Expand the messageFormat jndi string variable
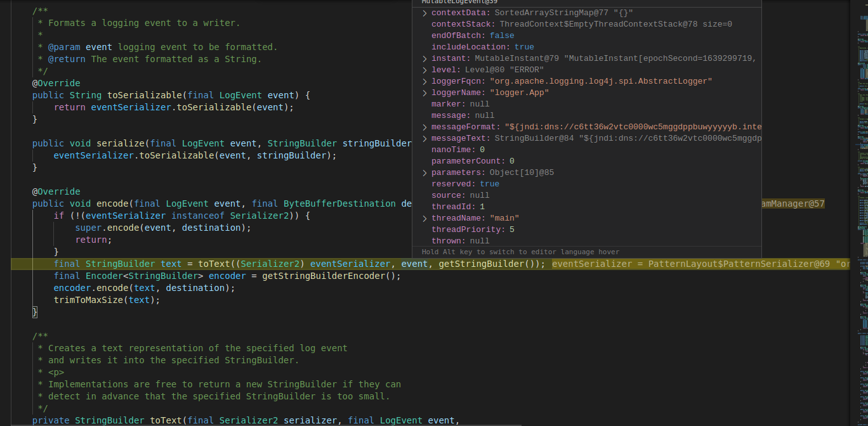This screenshot has width=868, height=426. pyautogui.click(x=424, y=126)
